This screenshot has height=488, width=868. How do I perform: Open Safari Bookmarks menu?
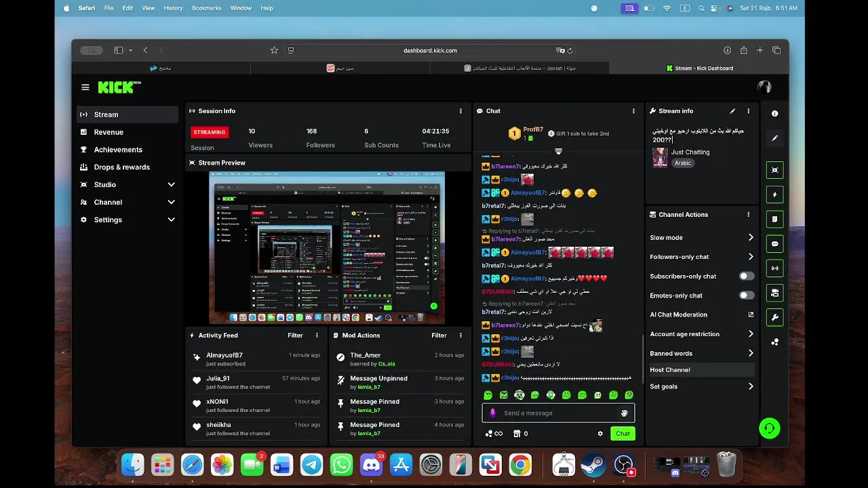[207, 8]
